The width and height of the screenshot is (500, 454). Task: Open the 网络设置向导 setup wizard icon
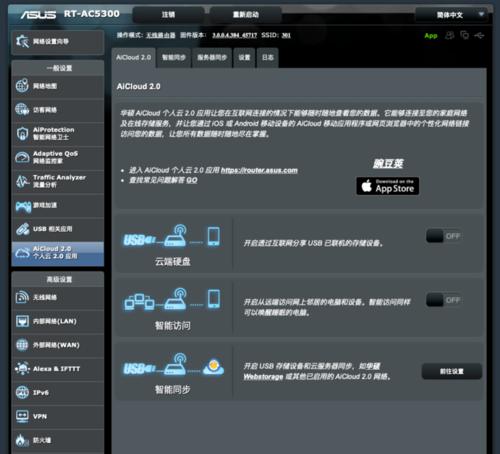click(x=22, y=41)
